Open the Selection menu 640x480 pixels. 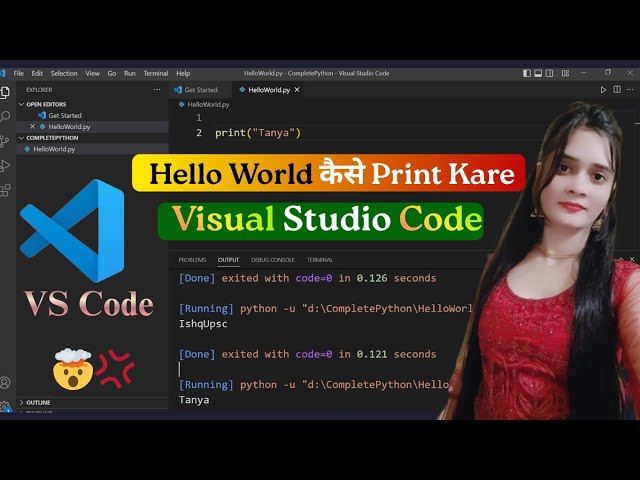click(64, 73)
